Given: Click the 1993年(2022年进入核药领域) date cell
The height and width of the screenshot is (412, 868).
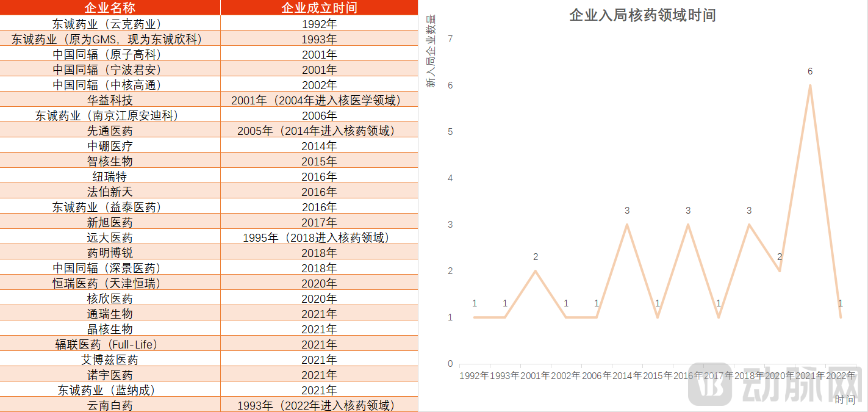Looking at the screenshot, I should pos(319,405).
